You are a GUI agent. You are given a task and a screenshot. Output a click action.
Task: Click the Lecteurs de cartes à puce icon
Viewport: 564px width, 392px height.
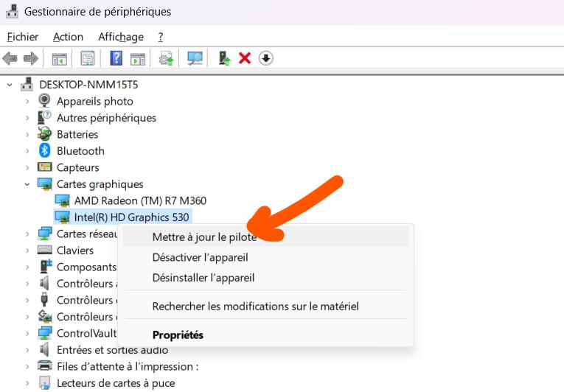(x=44, y=382)
